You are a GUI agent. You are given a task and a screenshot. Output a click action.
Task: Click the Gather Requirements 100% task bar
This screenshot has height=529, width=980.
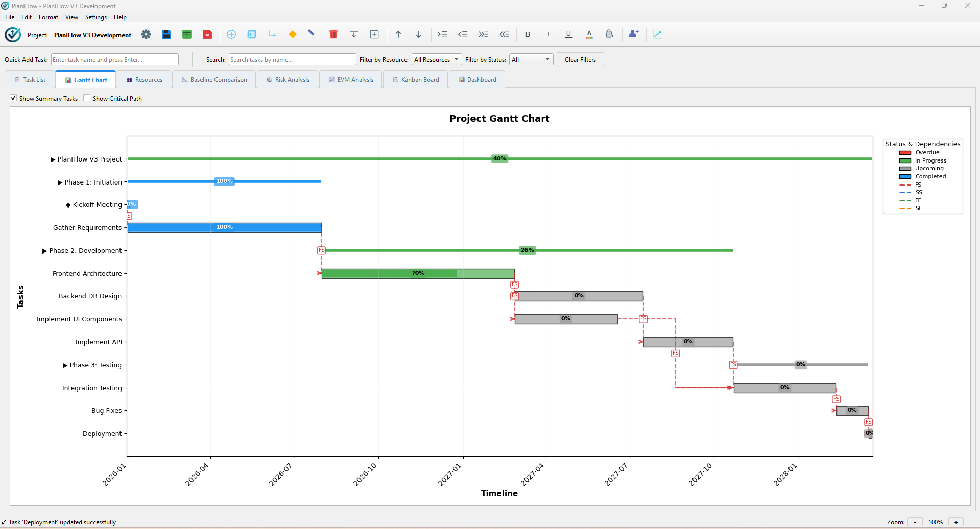pyautogui.click(x=225, y=227)
